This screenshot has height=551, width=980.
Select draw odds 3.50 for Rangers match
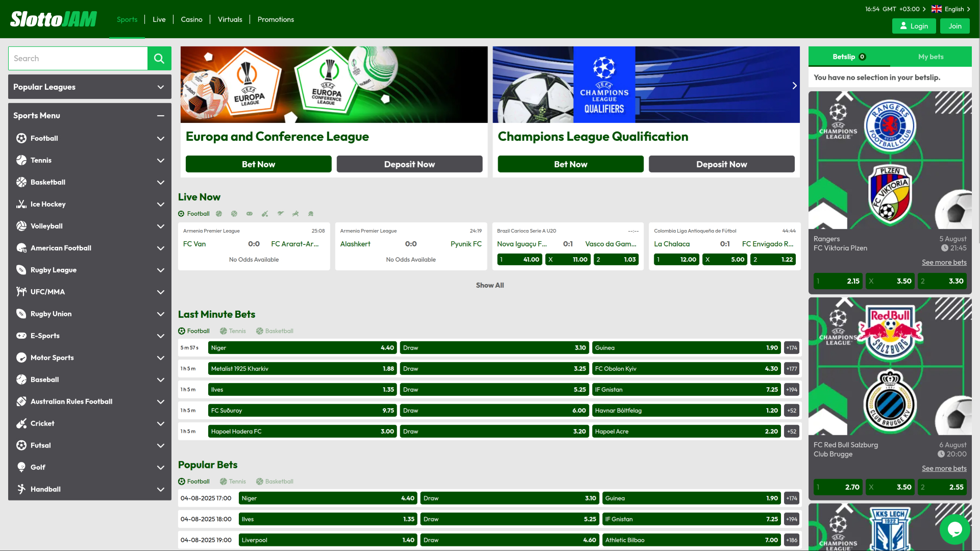coord(890,281)
